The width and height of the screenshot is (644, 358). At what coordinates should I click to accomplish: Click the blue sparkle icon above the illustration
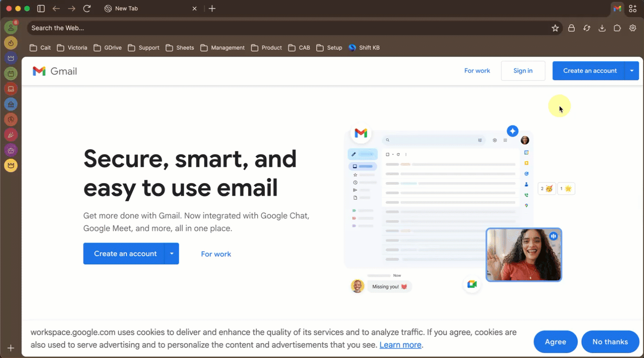pyautogui.click(x=512, y=131)
